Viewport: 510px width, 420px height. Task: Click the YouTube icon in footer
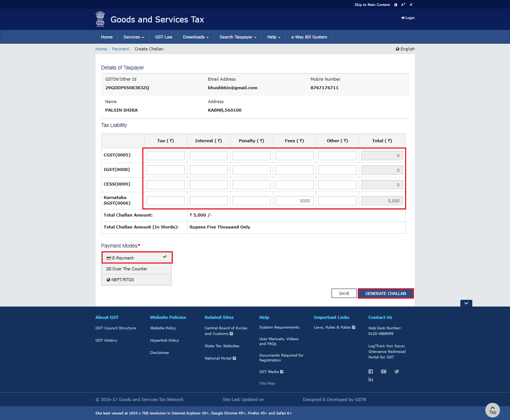(x=383, y=371)
